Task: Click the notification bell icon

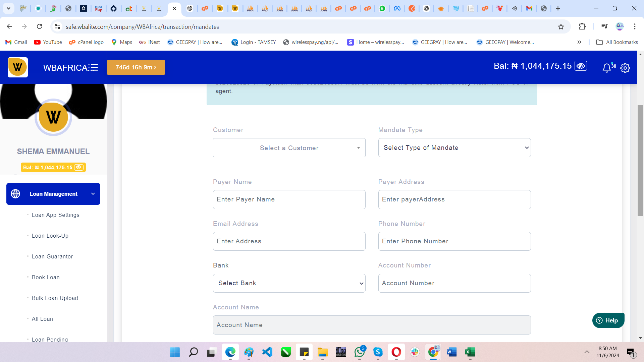Action: 606,68
